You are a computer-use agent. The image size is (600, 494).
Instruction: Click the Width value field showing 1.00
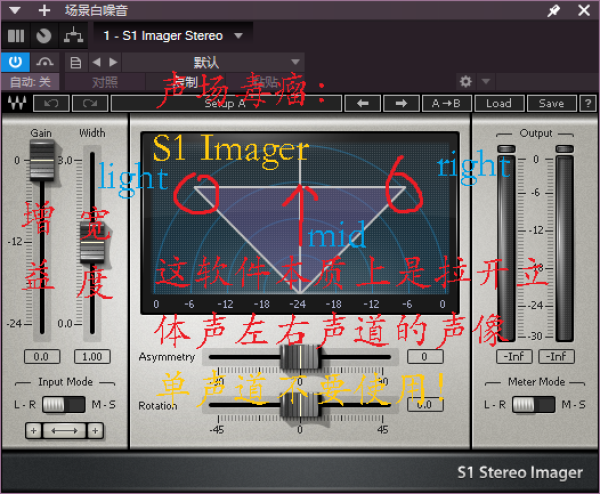[x=91, y=356]
